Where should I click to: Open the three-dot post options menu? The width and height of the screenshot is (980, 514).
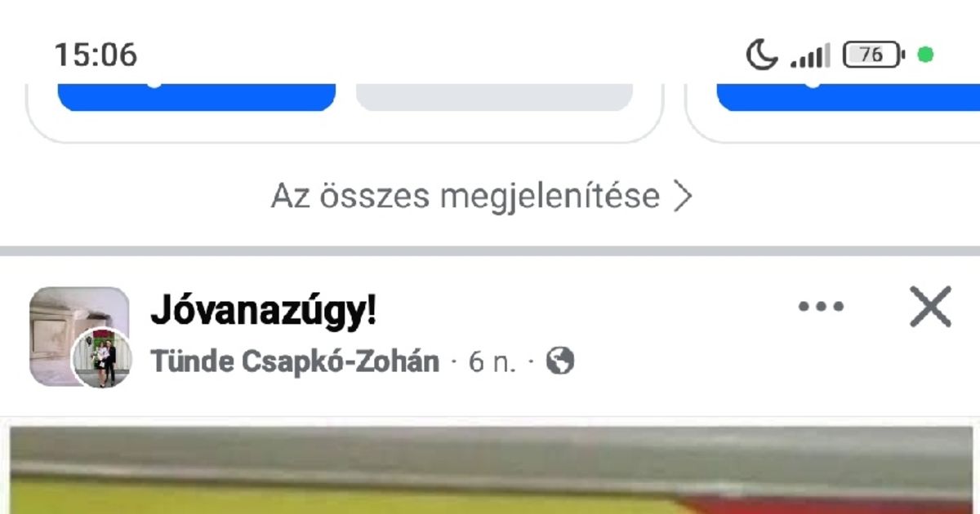tap(821, 307)
